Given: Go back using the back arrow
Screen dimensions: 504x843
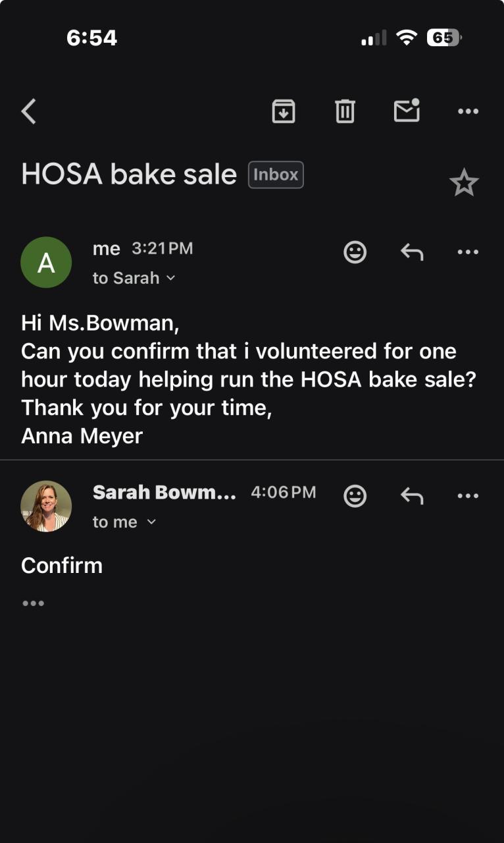Looking at the screenshot, I should (x=29, y=111).
